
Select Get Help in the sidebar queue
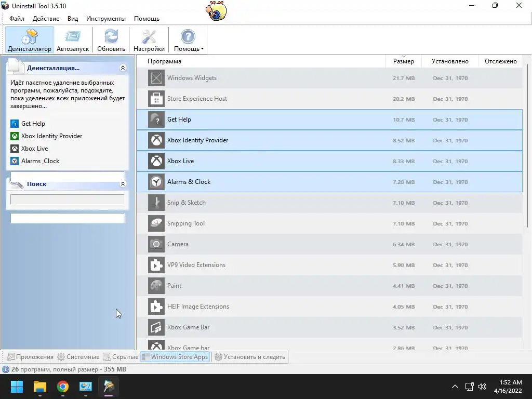pos(33,124)
